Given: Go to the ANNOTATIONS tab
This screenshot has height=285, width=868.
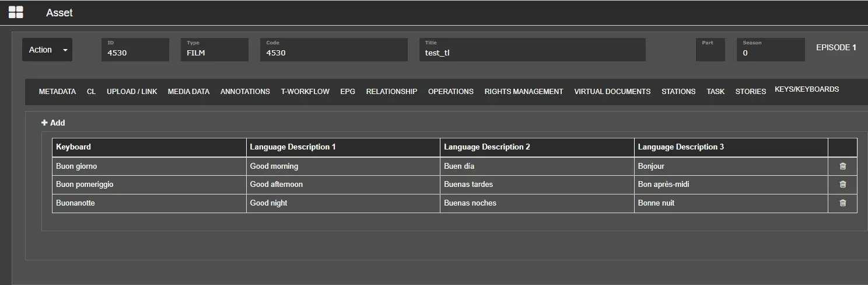Looking at the screenshot, I should pyautogui.click(x=245, y=92).
